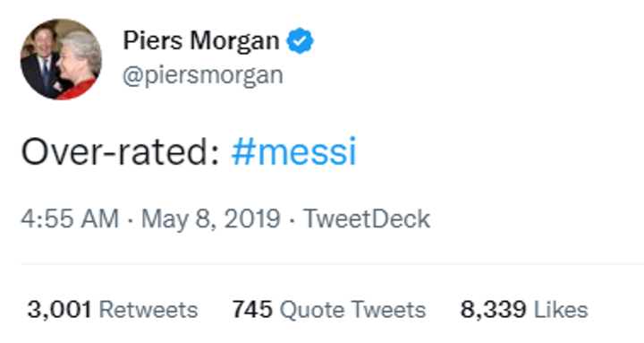Click the word 'Likes' label

coord(561,309)
